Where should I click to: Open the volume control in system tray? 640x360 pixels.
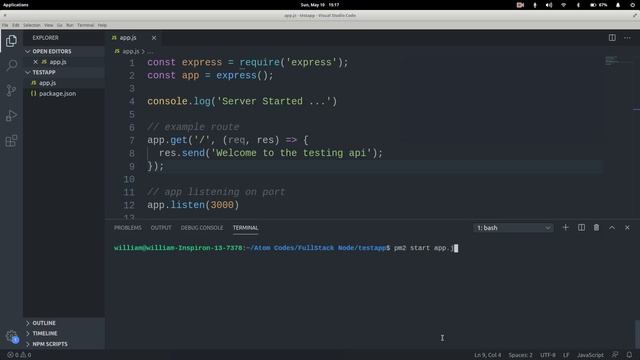pos(549,5)
